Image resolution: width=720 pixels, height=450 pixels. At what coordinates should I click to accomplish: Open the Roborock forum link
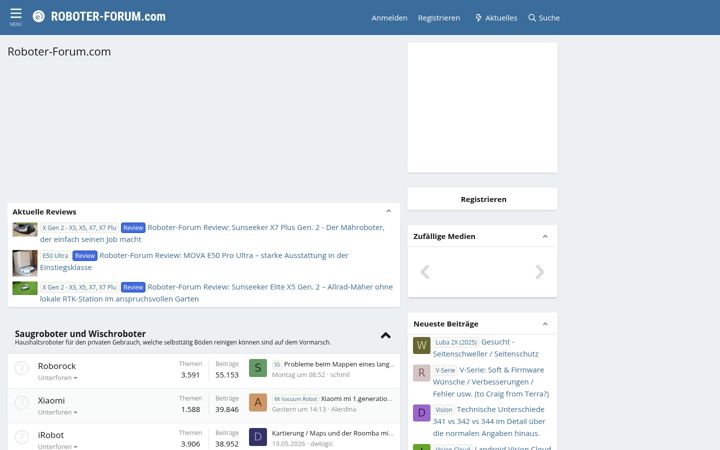click(56, 366)
